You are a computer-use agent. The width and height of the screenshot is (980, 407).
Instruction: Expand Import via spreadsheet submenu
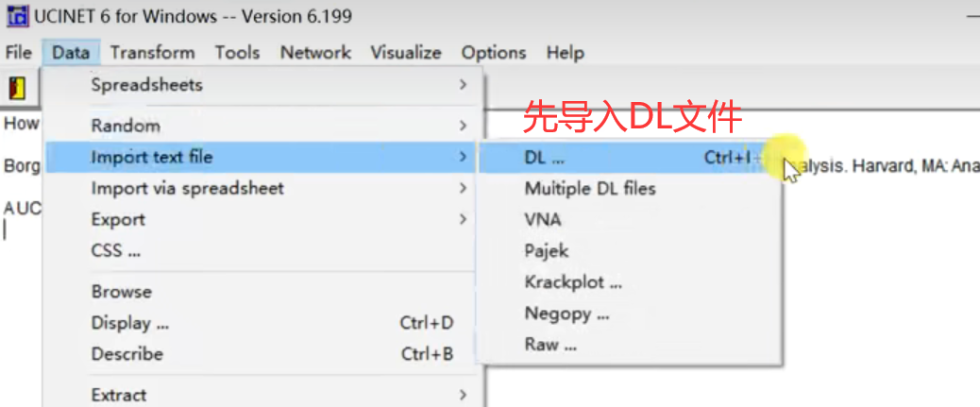(x=262, y=188)
